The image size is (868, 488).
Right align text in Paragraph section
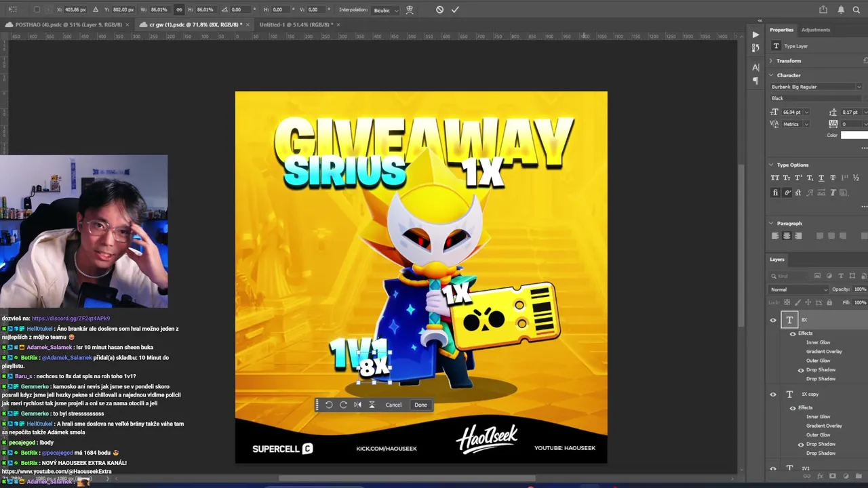click(798, 236)
